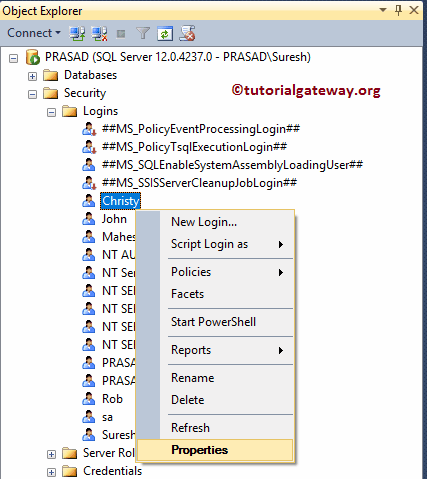Open the Object Explorer window position dropdown arrow

tap(383, 10)
